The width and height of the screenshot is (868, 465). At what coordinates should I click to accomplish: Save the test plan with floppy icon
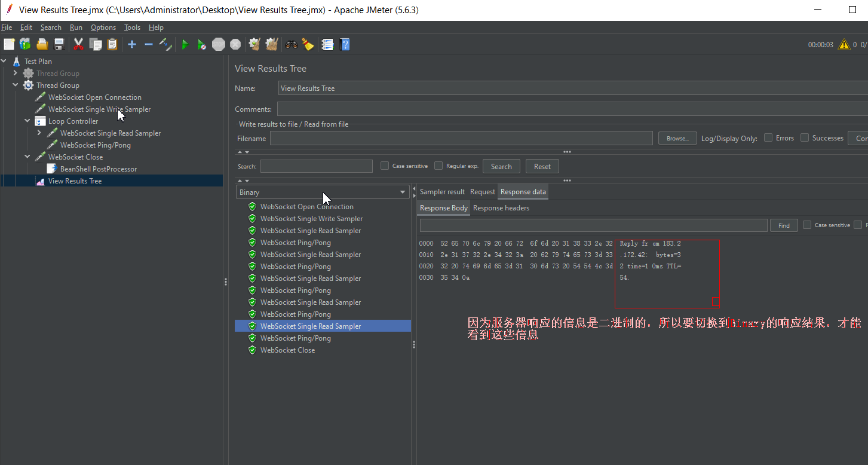click(x=59, y=44)
